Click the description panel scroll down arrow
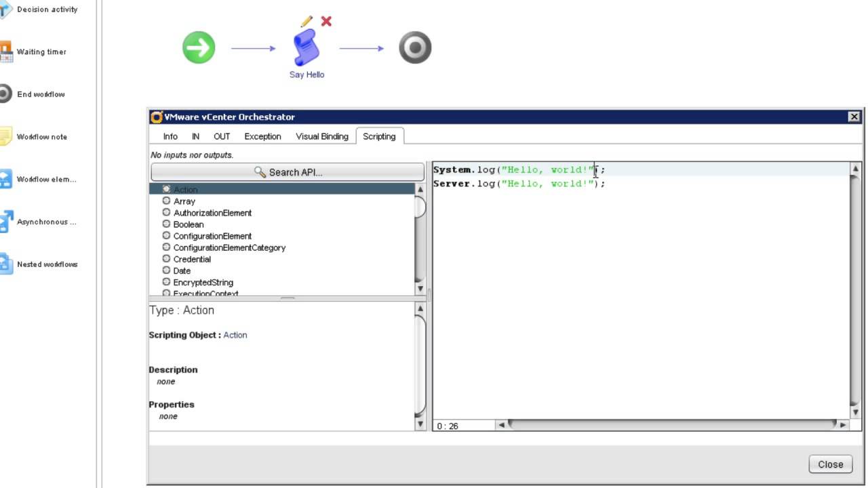868x488 pixels. [420, 424]
